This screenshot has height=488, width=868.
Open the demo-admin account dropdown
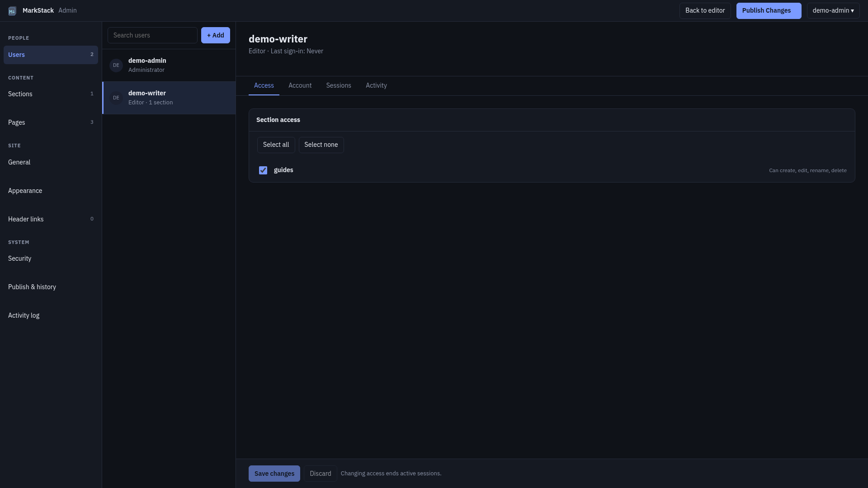point(833,11)
